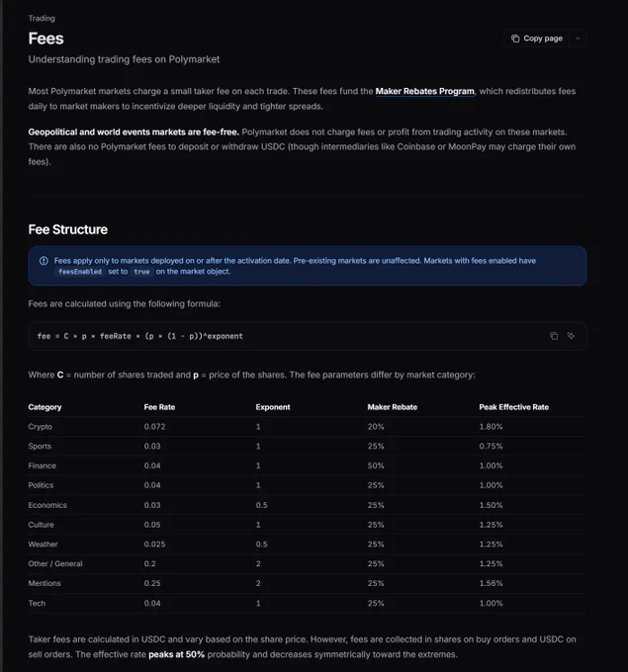The width and height of the screenshot is (628, 672).
Task: Click the info icon in the blue callout
Action: 44,261
